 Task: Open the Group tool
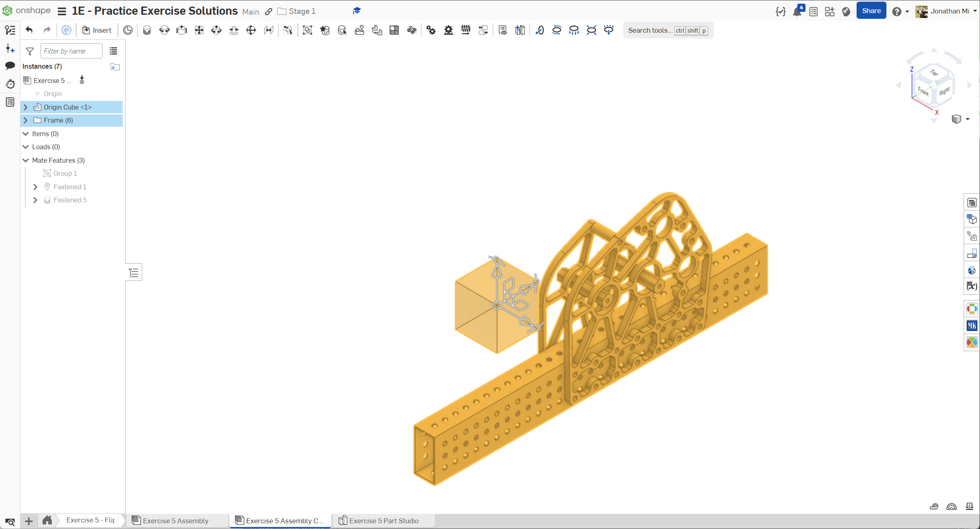pyautogui.click(x=307, y=30)
